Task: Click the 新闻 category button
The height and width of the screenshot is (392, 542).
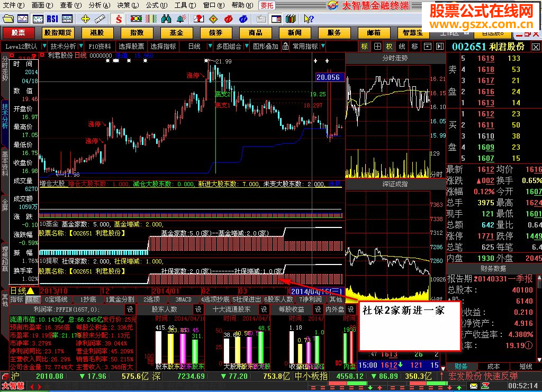Action: (x=295, y=32)
